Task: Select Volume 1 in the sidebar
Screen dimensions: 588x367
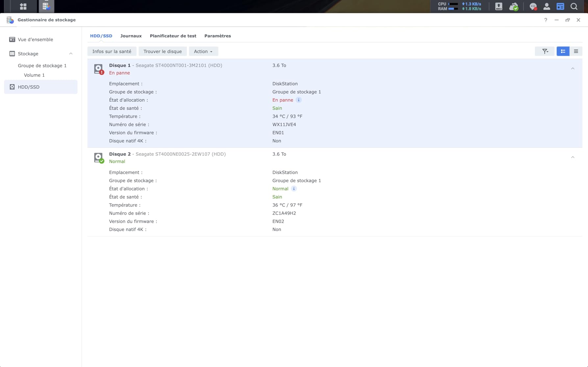Action: [x=34, y=75]
